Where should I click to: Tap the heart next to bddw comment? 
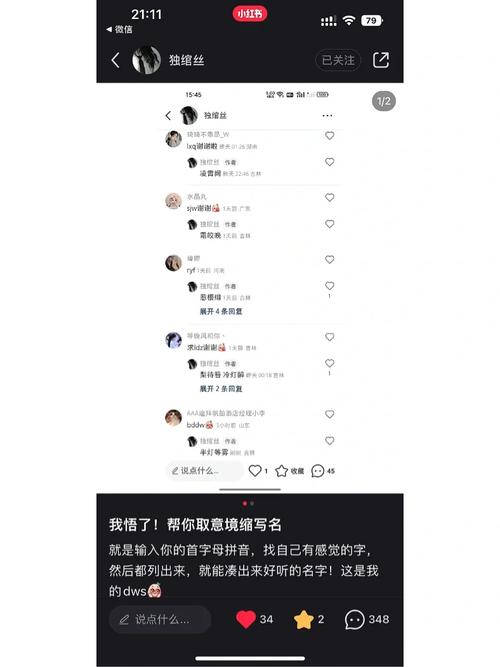click(x=329, y=414)
